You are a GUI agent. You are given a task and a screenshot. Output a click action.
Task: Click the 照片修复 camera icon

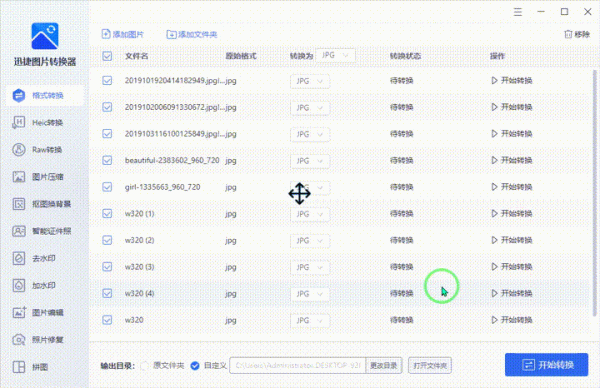(19, 340)
